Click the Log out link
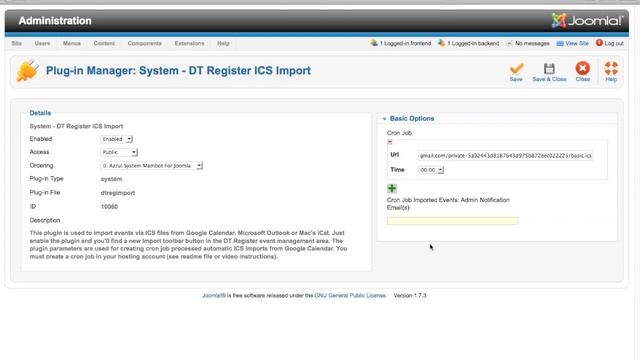The width and height of the screenshot is (640, 360). [614, 43]
